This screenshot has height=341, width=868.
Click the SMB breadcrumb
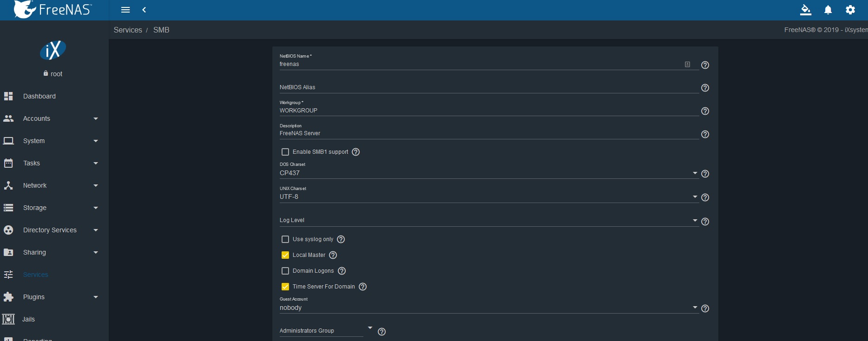point(161,30)
